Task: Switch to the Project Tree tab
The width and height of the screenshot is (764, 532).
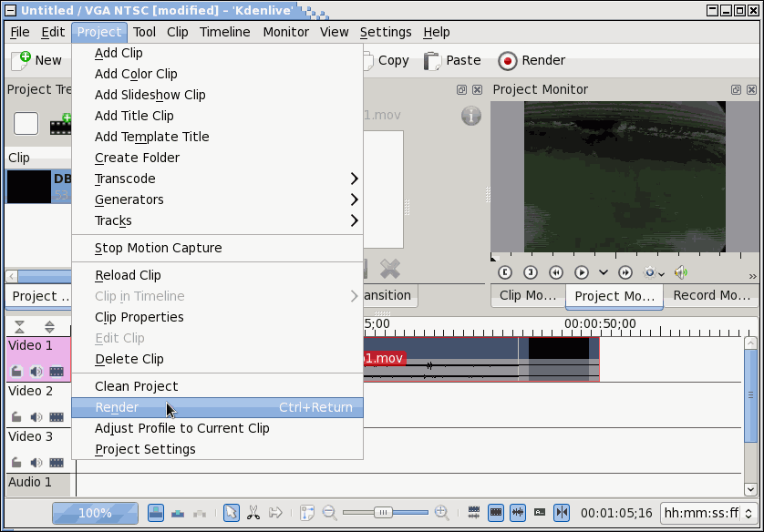Action: 39,296
